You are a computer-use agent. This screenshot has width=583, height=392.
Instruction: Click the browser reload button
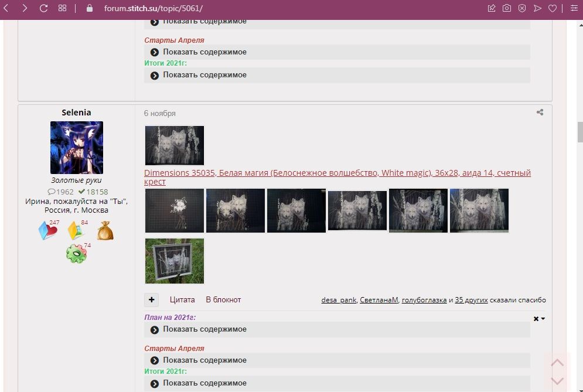click(43, 8)
